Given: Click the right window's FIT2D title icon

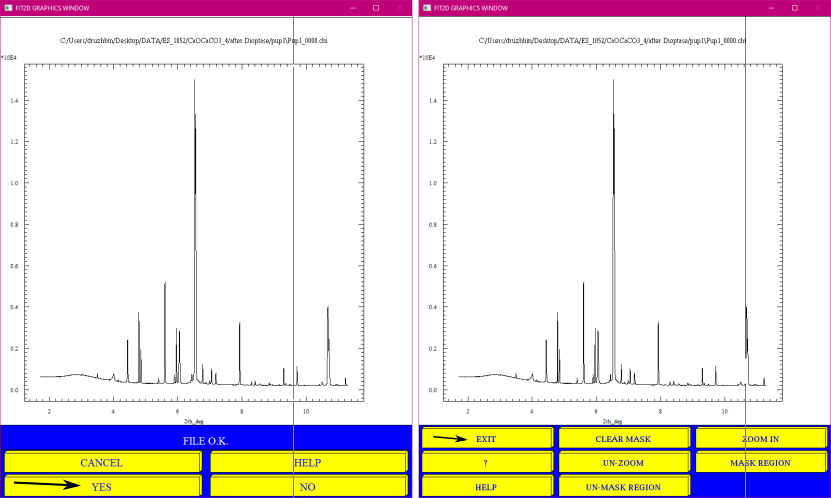Looking at the screenshot, I should [x=427, y=8].
